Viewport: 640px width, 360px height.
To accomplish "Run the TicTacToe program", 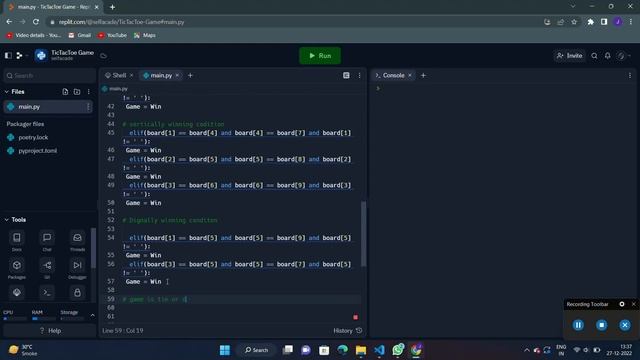I will click(320, 56).
